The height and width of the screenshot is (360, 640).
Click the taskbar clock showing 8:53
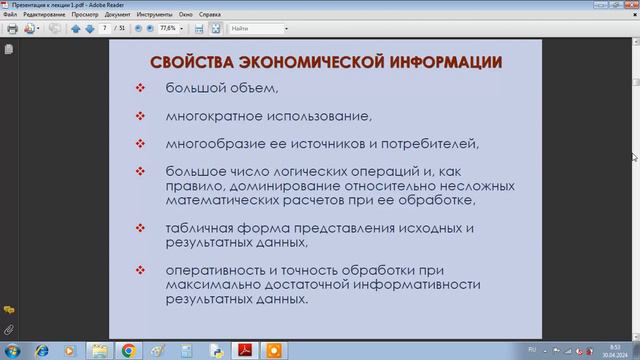[x=615, y=351]
